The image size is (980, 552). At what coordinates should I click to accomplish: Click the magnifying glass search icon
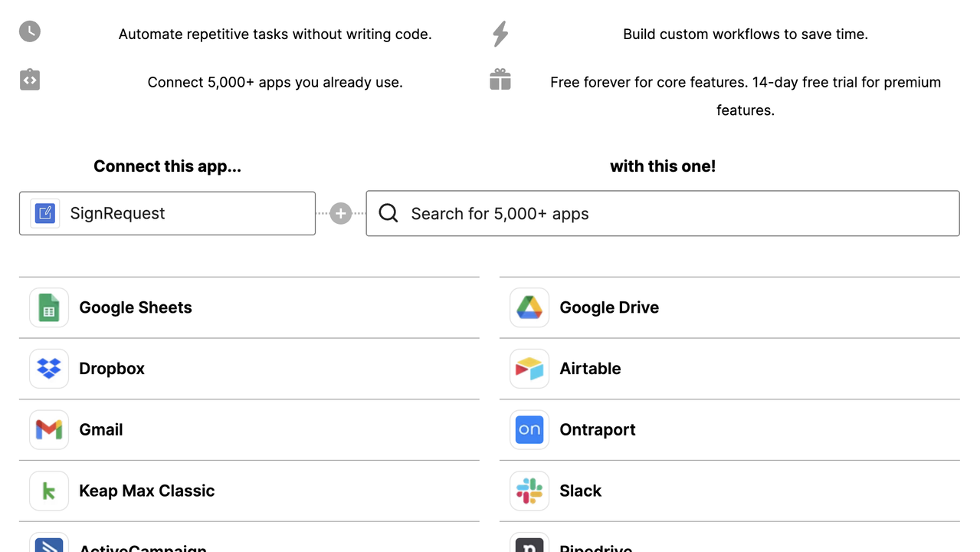click(388, 213)
